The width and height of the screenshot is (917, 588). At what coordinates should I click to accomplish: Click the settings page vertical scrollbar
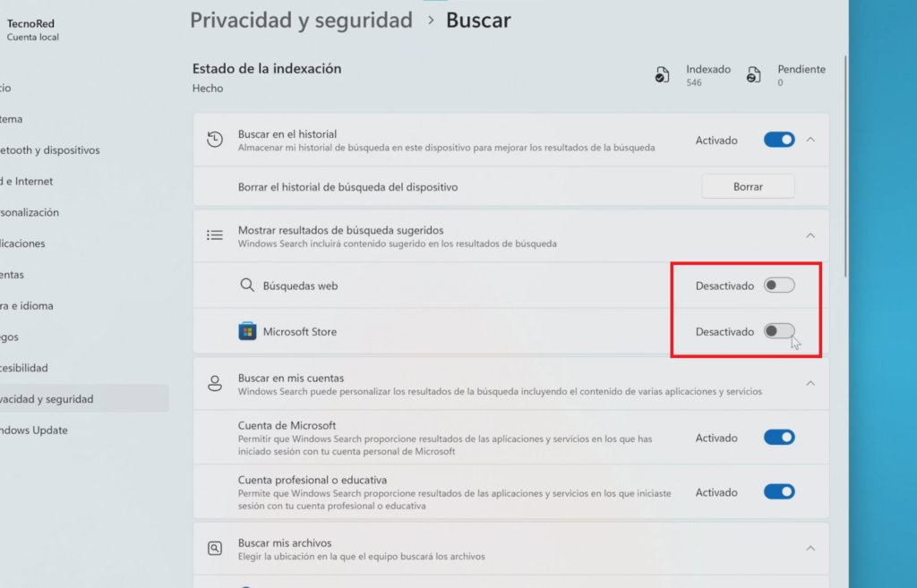(x=845, y=166)
